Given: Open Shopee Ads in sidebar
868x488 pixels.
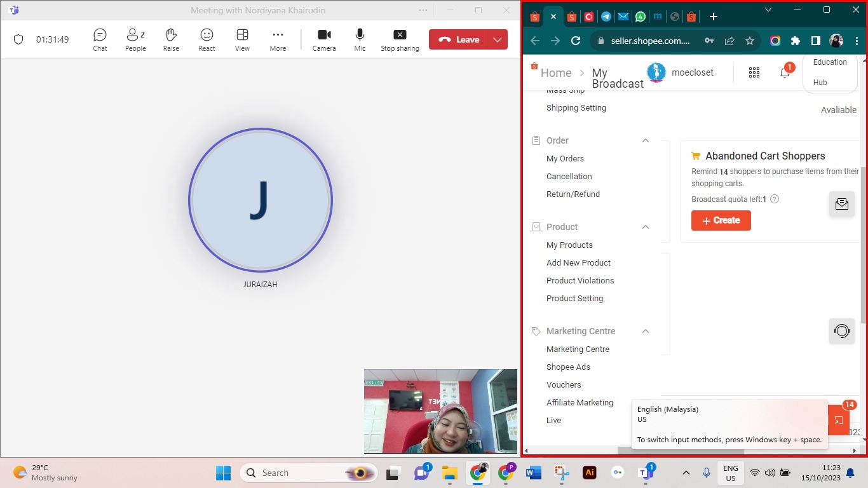Looking at the screenshot, I should click(568, 367).
